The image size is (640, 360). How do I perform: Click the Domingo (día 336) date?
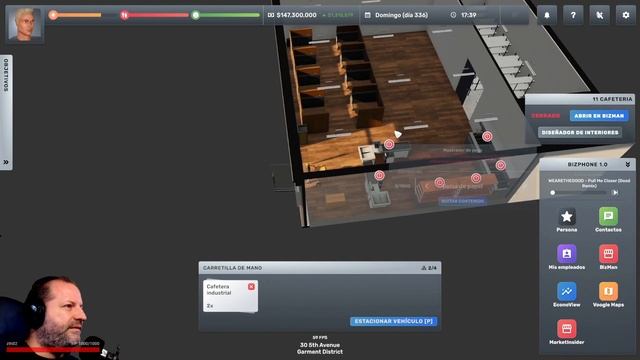[402, 15]
